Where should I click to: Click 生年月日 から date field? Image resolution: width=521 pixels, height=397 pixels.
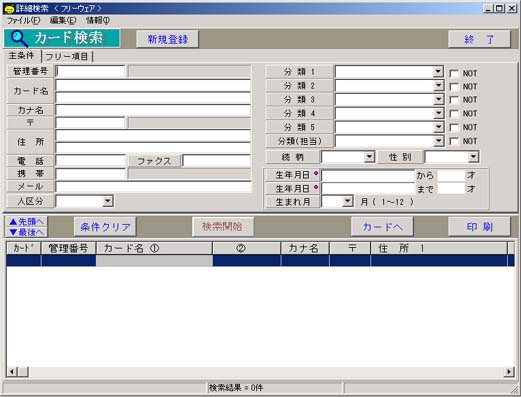click(x=368, y=175)
